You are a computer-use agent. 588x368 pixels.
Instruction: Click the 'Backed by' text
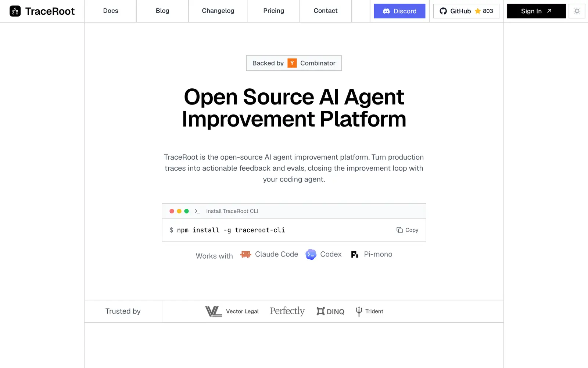coord(268,63)
